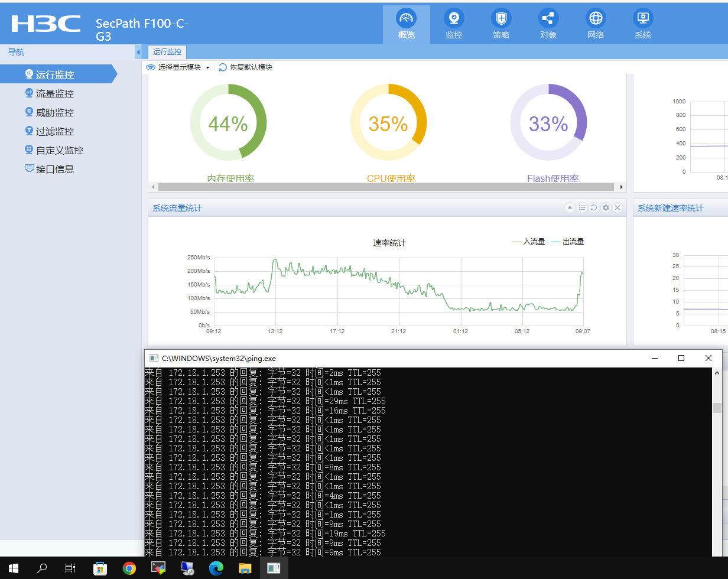Switch to 运行监控 tab
This screenshot has width=728, height=579.
[167, 52]
